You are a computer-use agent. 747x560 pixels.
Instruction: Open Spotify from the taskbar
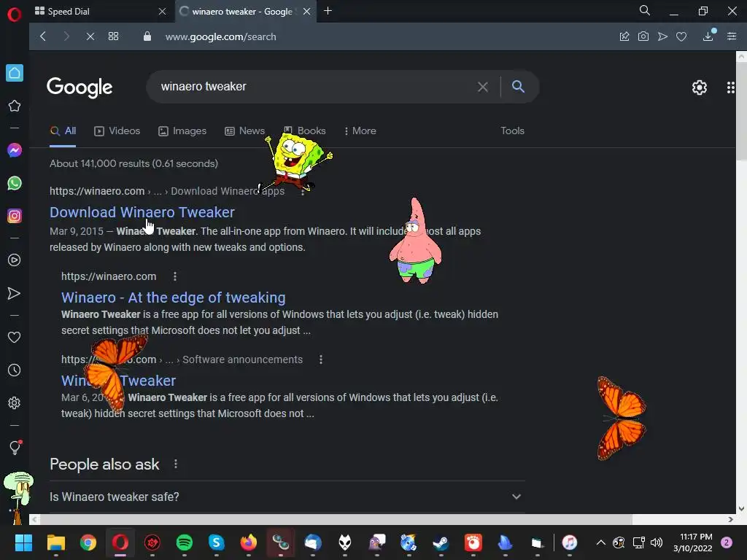coord(185,542)
